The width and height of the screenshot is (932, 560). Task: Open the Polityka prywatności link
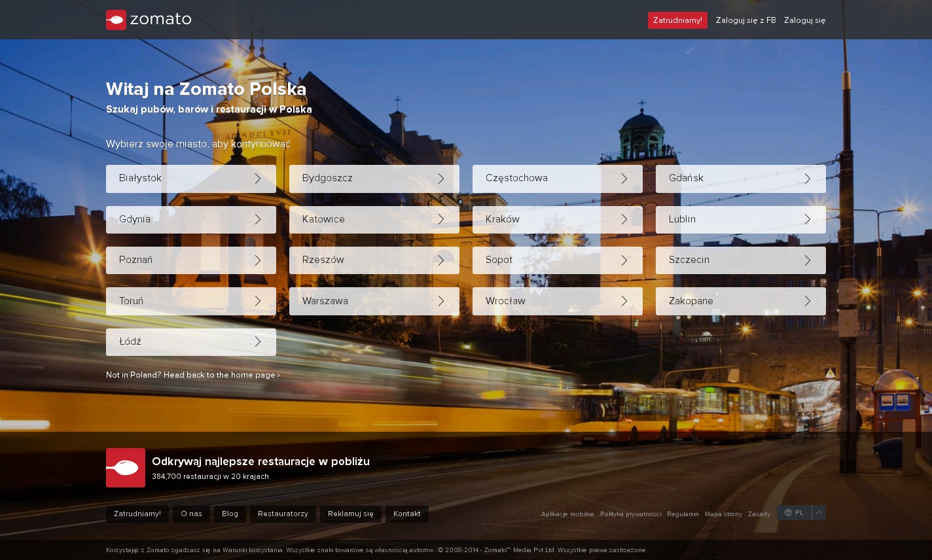coord(630,514)
